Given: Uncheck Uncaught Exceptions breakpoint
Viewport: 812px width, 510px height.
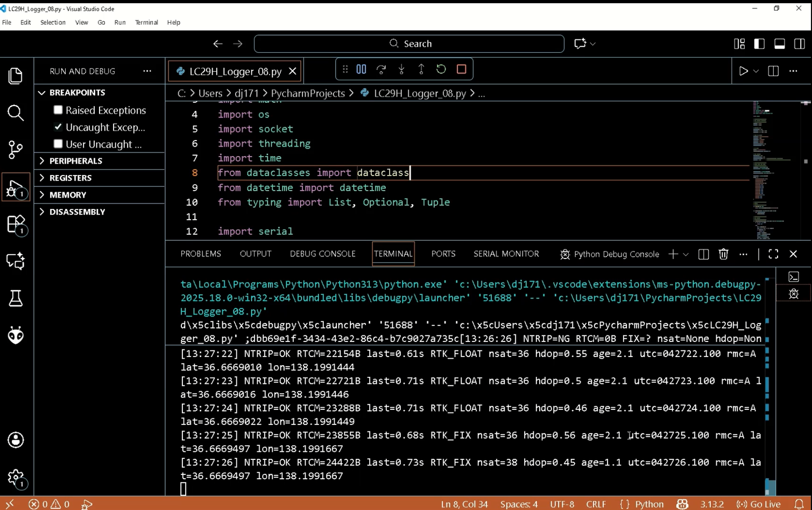Looking at the screenshot, I should click(x=58, y=127).
